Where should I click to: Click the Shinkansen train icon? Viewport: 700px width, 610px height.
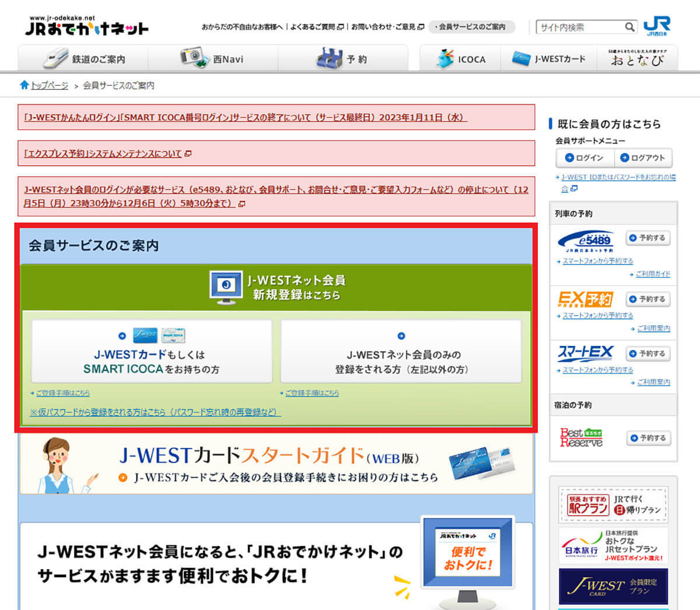[x=55, y=59]
